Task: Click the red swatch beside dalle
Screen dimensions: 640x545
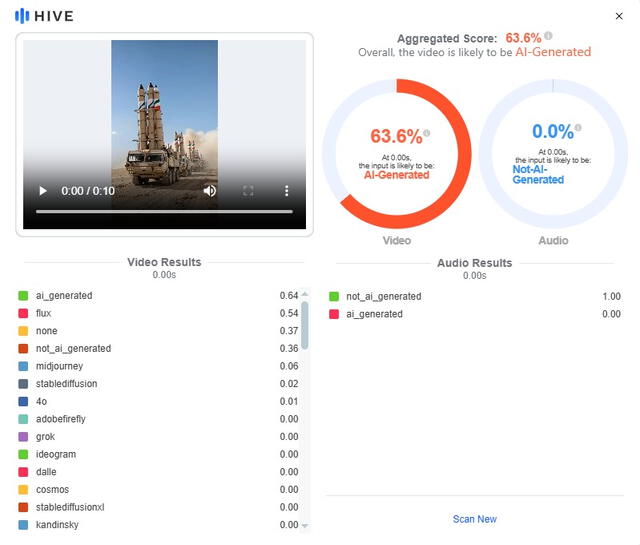Action: point(23,472)
